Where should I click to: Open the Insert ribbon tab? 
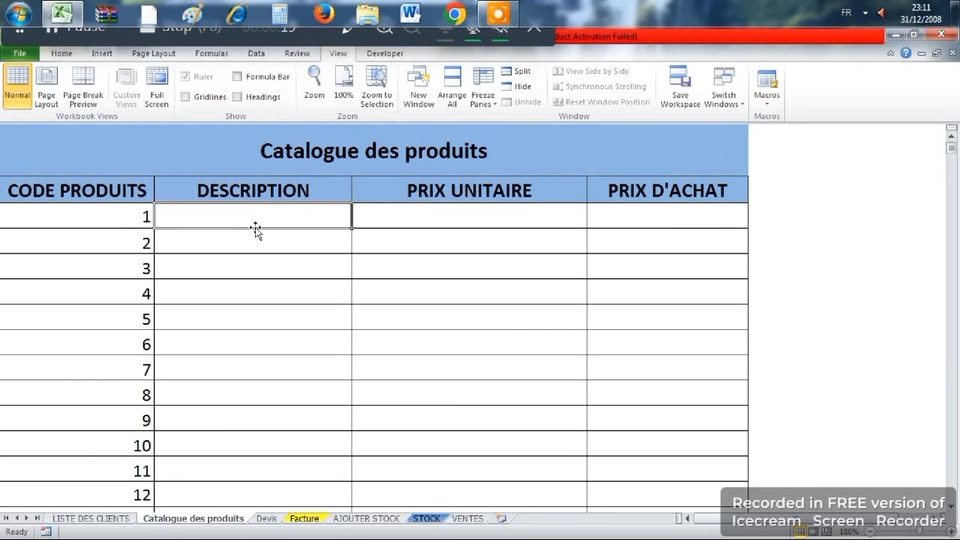pos(102,53)
